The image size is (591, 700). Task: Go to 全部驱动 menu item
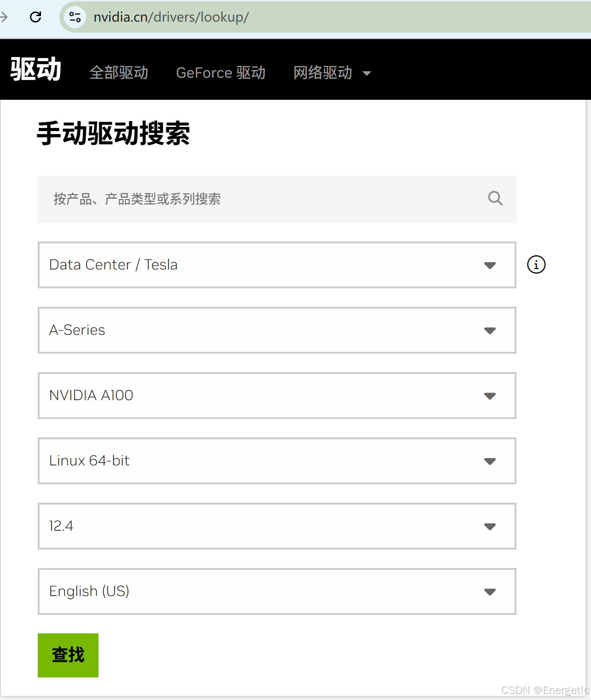pos(119,73)
